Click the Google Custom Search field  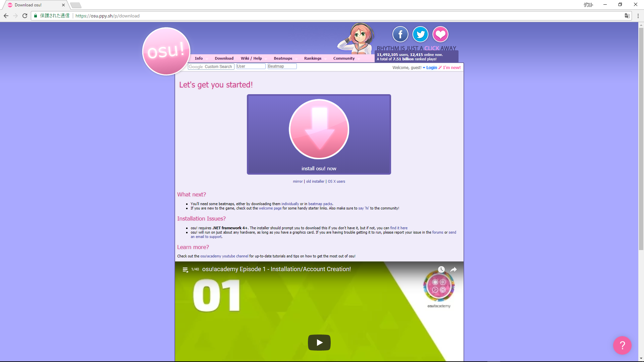211,67
